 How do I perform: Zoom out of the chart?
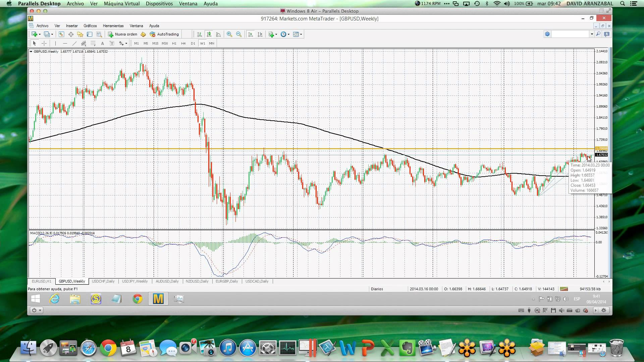coord(239,34)
